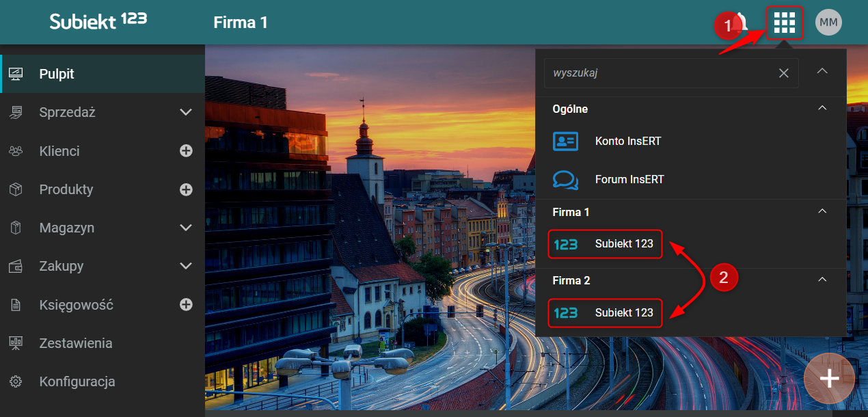The height and width of the screenshot is (417, 868).
Task: Click the 123 icon under Firma 2
Action: 566,313
